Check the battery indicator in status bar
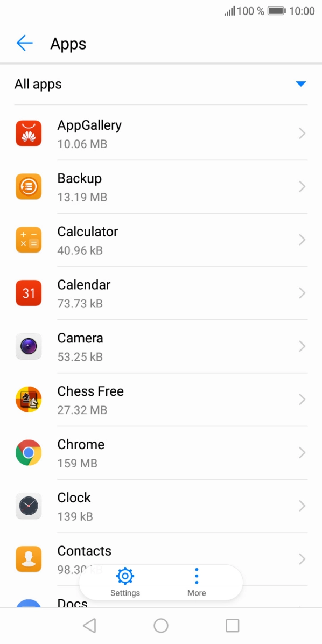322x644 pixels. tap(276, 10)
